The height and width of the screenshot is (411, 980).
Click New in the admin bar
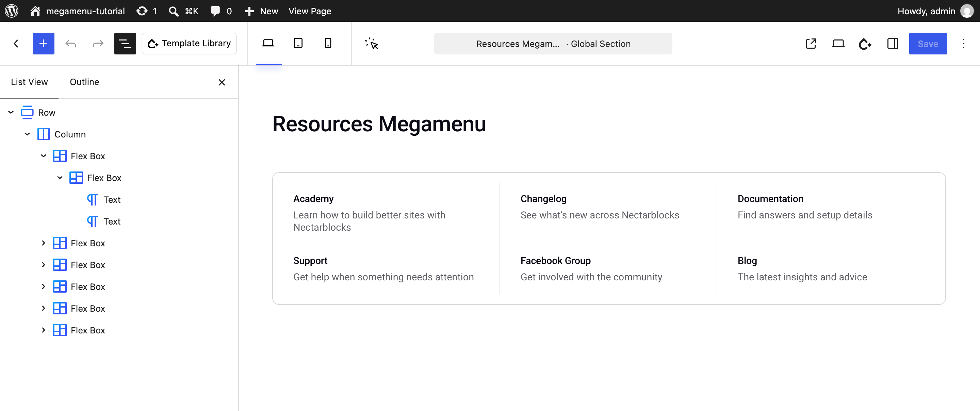coord(261,11)
